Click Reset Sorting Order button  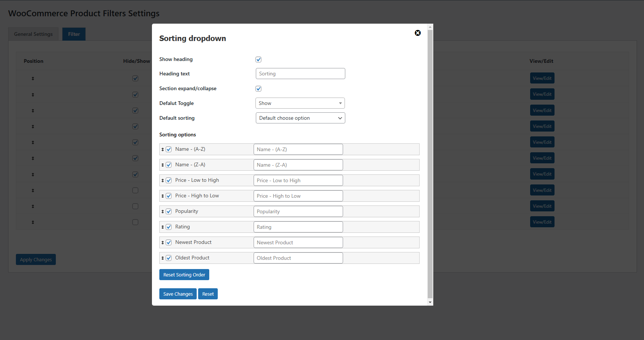pyautogui.click(x=184, y=275)
